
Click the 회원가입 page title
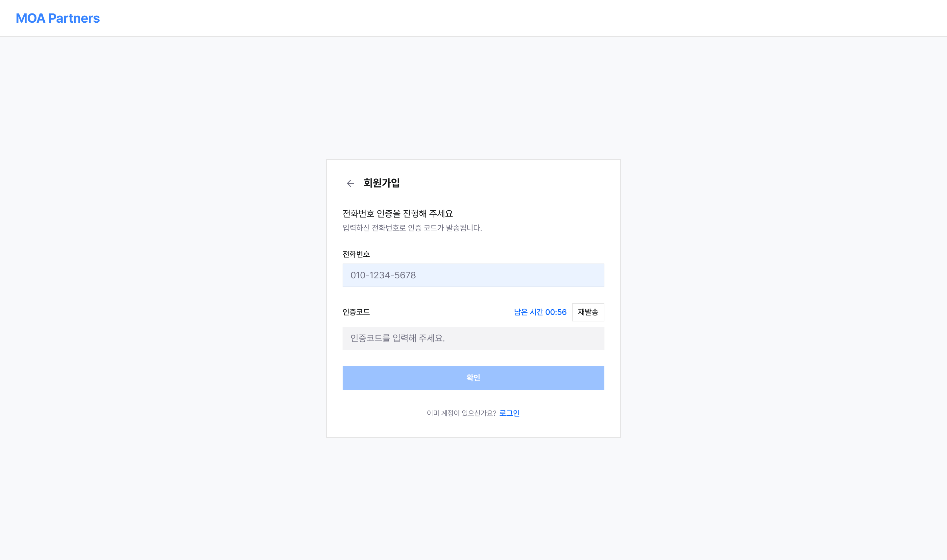381,183
